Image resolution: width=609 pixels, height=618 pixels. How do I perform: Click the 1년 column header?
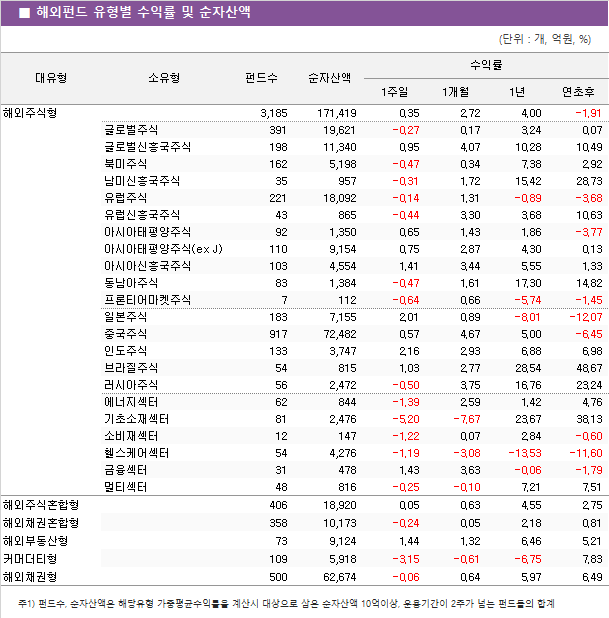pyautogui.click(x=517, y=92)
